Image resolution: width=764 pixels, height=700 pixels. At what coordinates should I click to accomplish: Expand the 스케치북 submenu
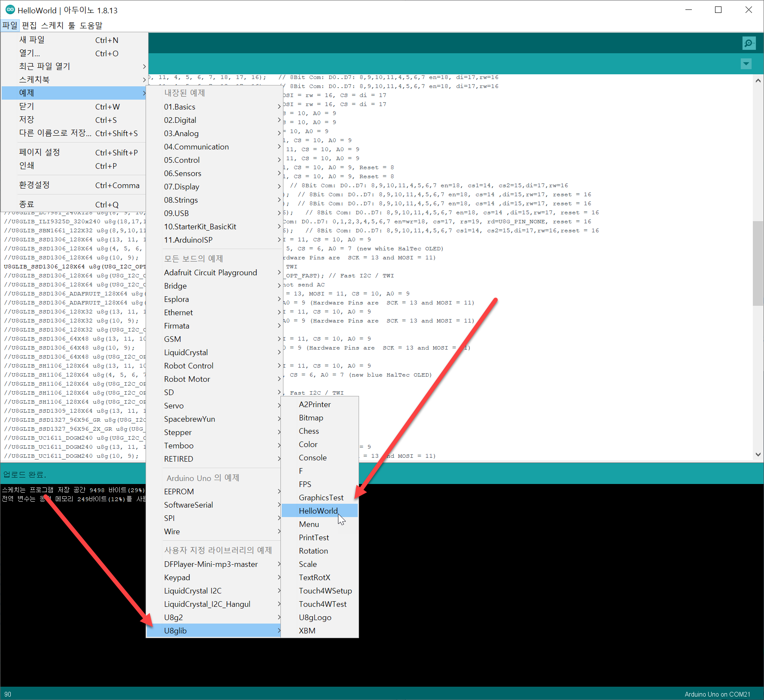click(74, 80)
